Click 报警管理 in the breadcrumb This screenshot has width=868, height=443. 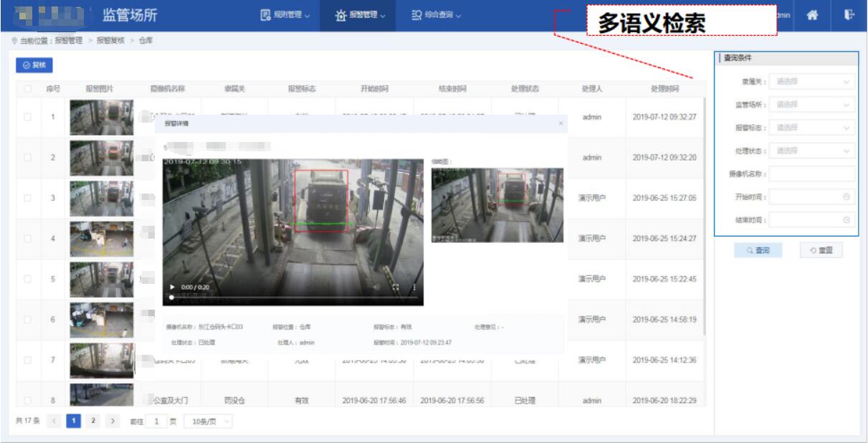(x=68, y=39)
